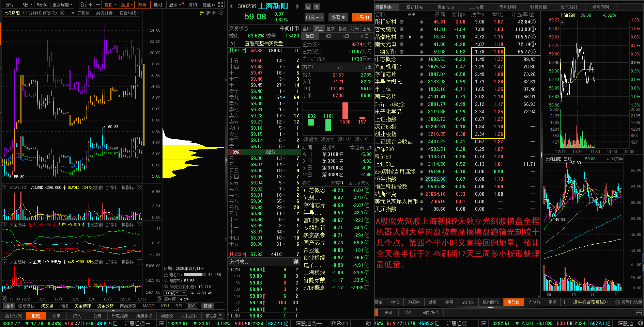Image resolution: width=644 pixels, height=327 pixels.
Task: Click bell alert icon in 彤程新材 row
Action: tap(421, 22)
